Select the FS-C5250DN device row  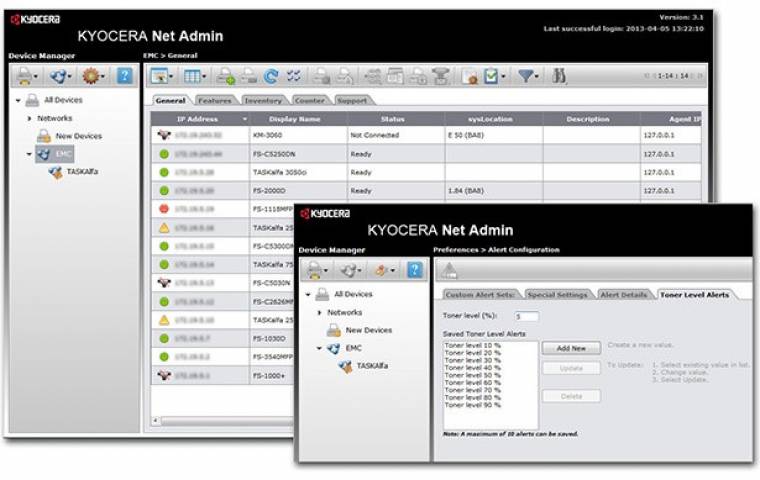[426, 154]
